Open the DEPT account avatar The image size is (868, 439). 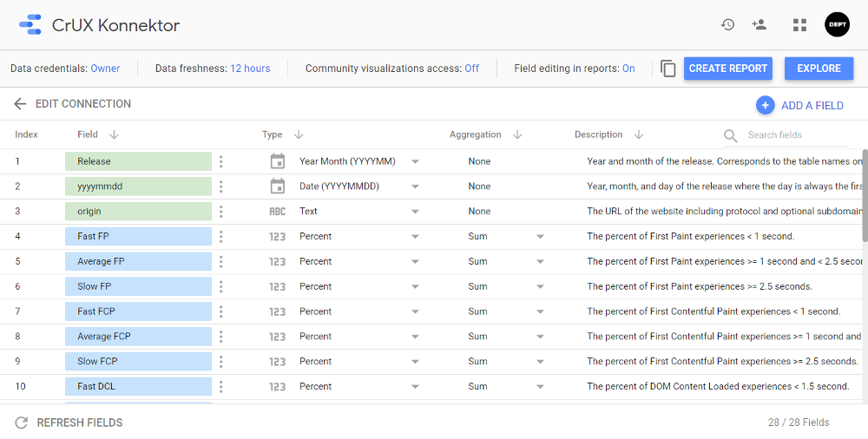[x=837, y=25]
